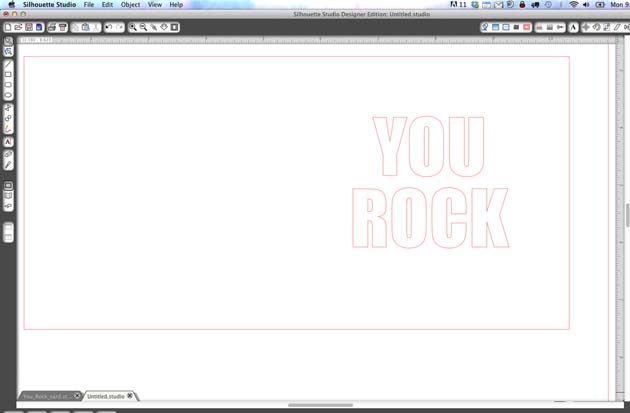Click the volume icon in menu bar

tap(586, 4)
